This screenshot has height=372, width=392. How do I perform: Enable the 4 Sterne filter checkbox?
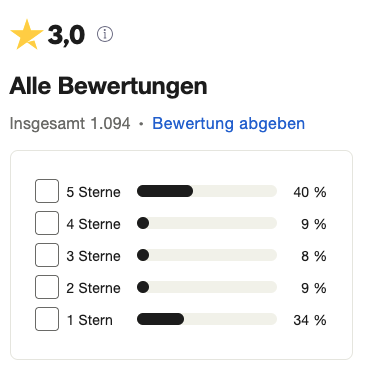click(x=47, y=223)
